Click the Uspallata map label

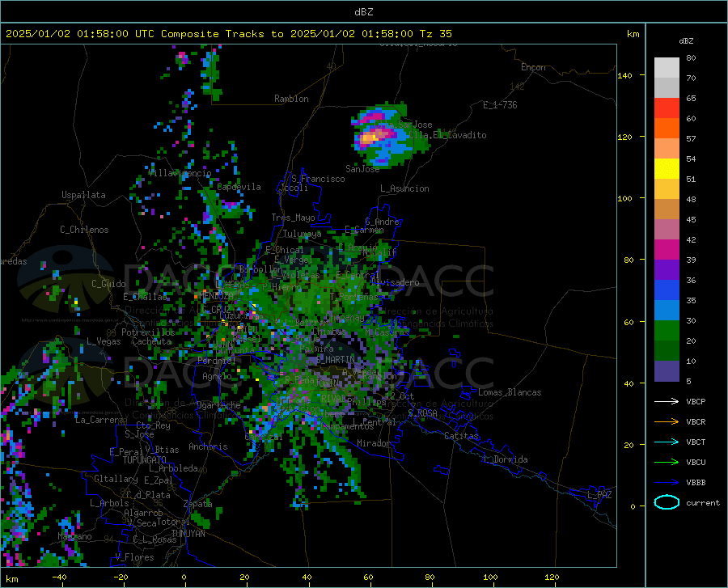tap(83, 195)
